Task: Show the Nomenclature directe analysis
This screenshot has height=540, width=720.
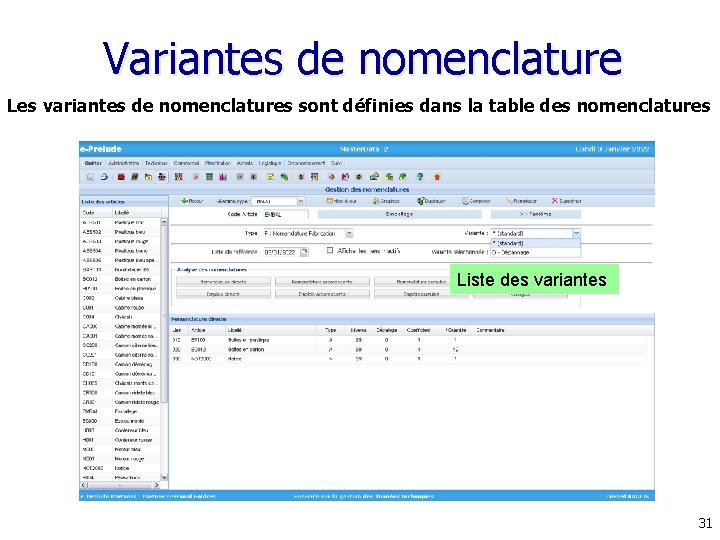Action: point(223,281)
